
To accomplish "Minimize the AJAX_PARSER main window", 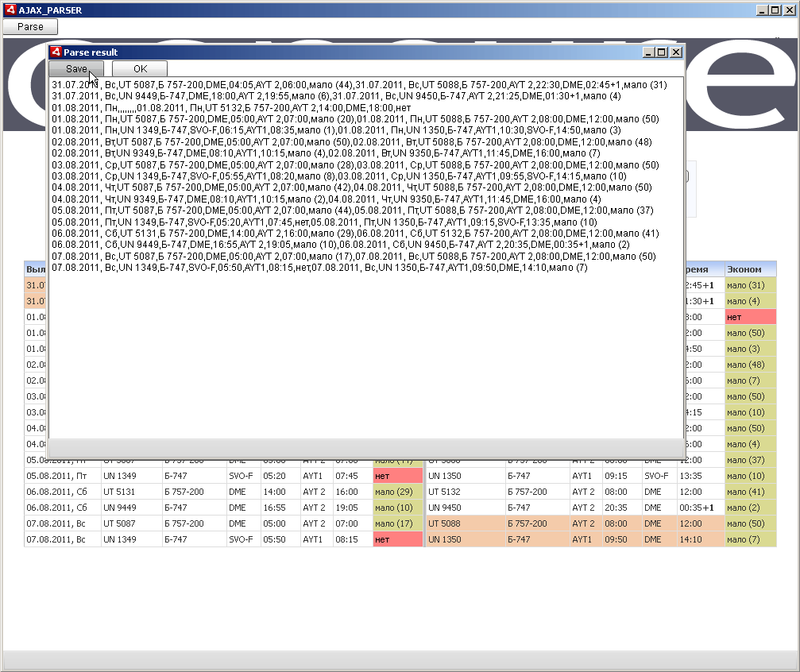I will click(762, 10).
